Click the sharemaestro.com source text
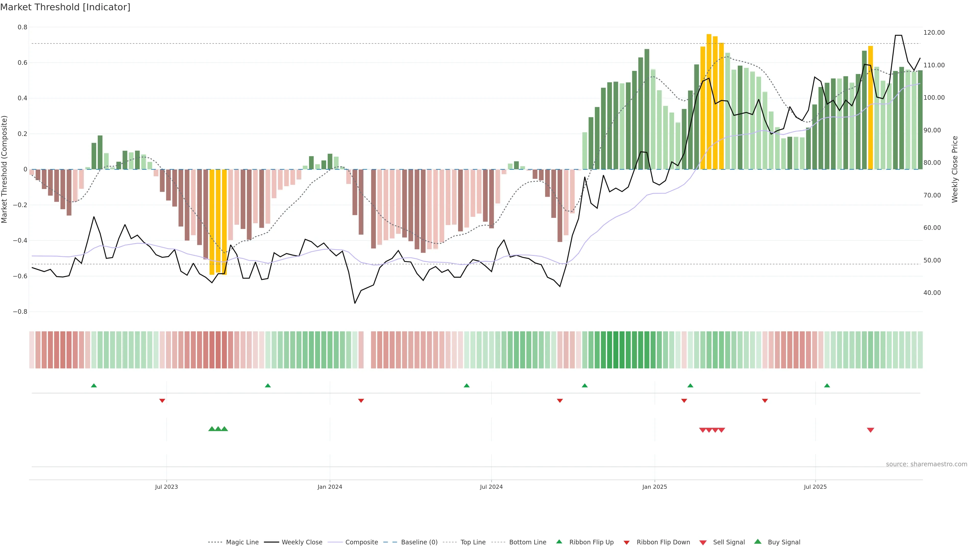 coord(926,464)
